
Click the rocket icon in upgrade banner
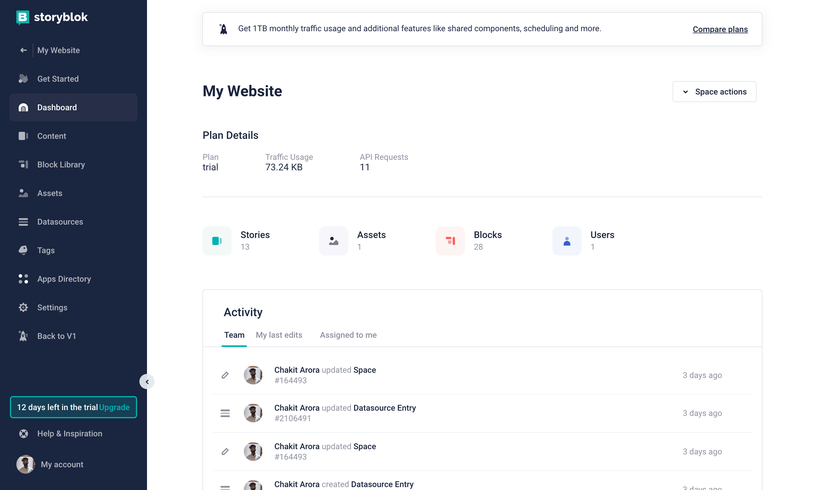[x=223, y=29]
